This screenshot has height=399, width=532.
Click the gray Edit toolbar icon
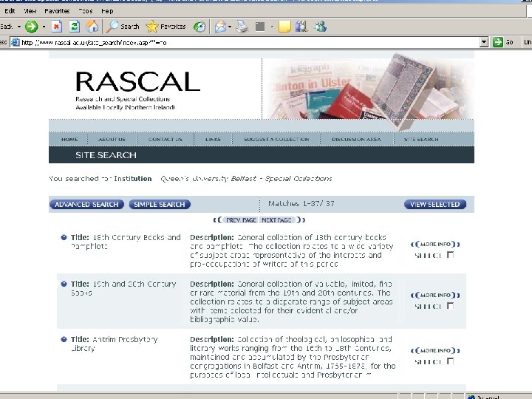tap(260, 27)
